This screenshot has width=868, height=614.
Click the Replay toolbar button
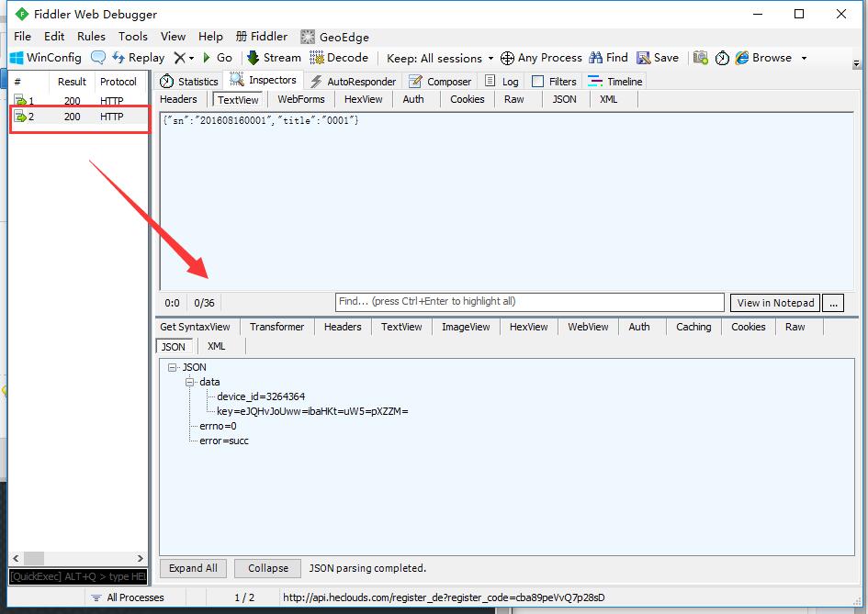139,58
